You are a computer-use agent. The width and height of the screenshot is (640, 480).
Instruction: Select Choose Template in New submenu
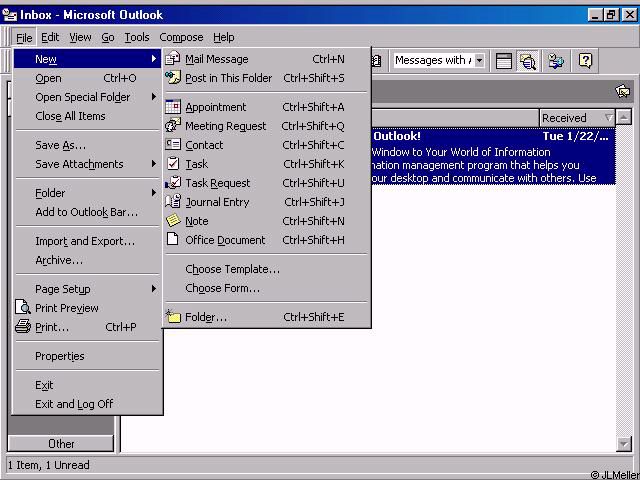(266, 269)
